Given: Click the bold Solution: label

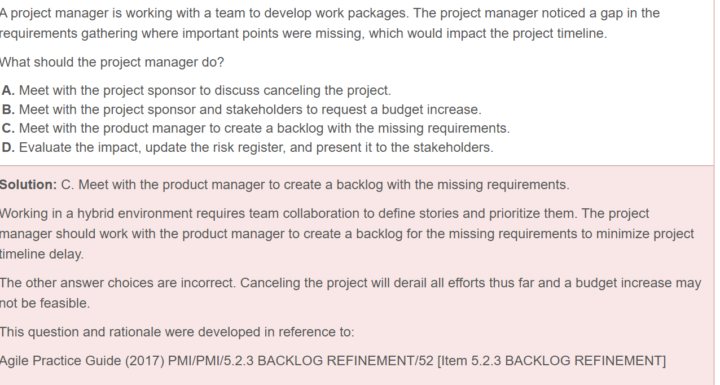Looking at the screenshot, I should point(28,185).
